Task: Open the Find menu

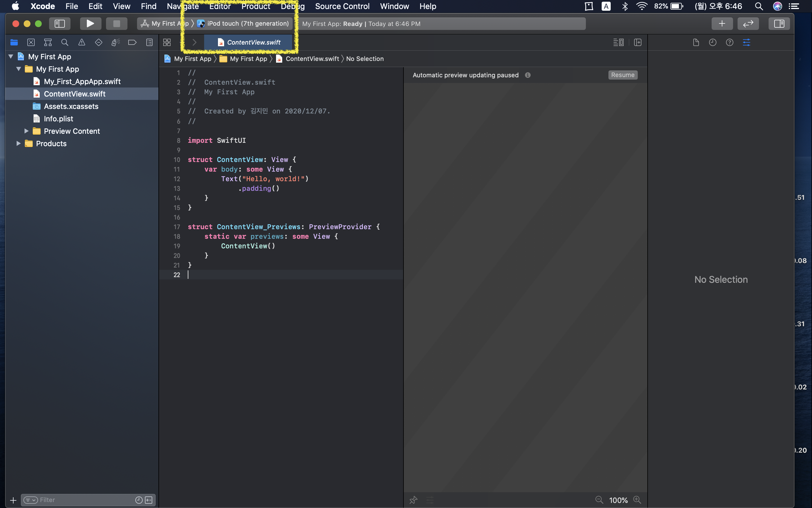Action: pyautogui.click(x=148, y=6)
